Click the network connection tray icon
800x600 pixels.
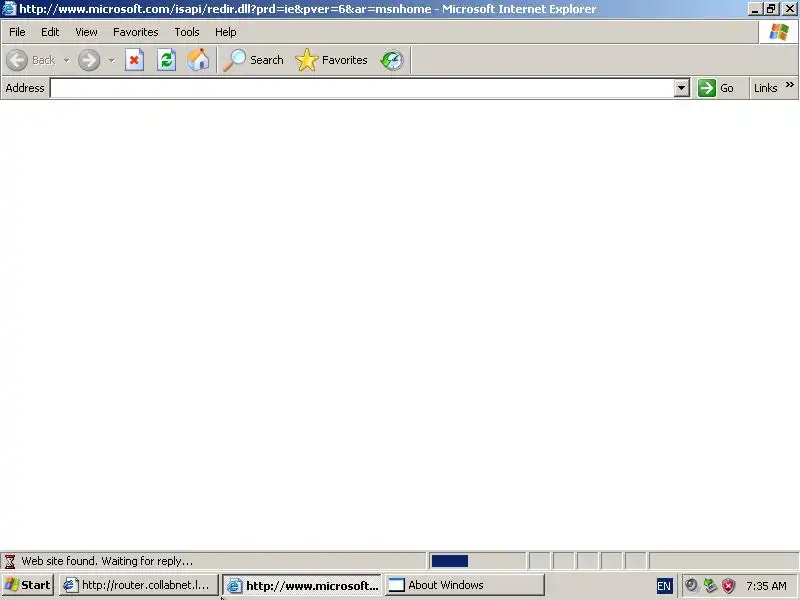point(710,585)
